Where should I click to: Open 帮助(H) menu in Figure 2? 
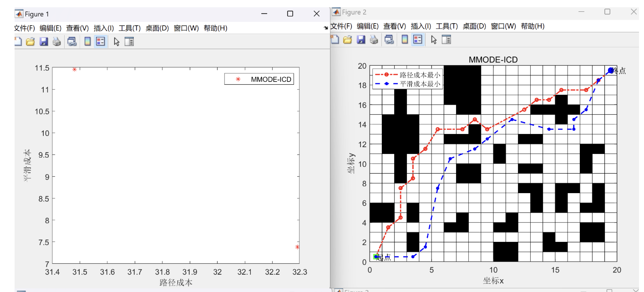pyautogui.click(x=533, y=26)
